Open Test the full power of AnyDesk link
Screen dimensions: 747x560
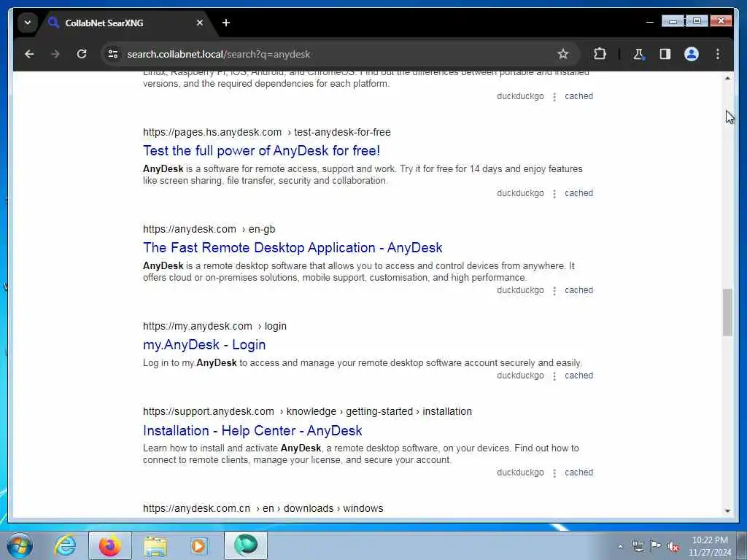tap(262, 151)
